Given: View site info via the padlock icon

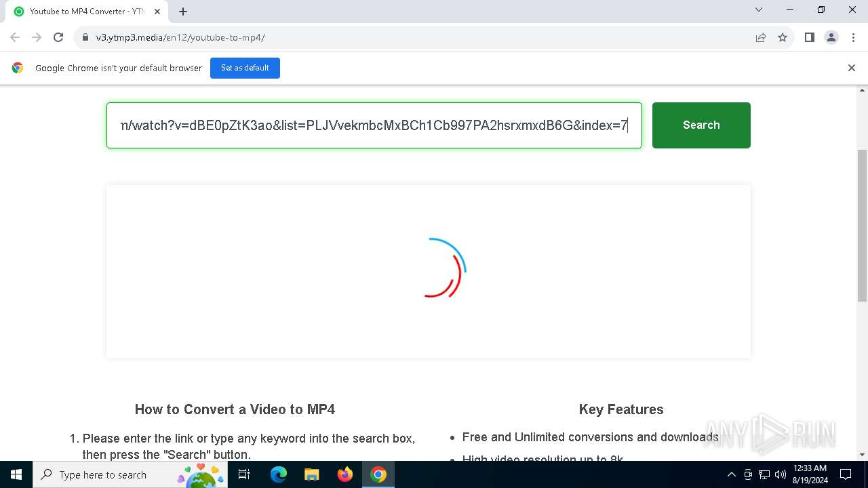Looking at the screenshot, I should [85, 37].
